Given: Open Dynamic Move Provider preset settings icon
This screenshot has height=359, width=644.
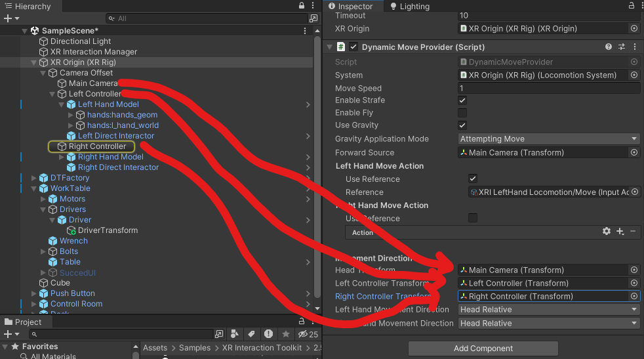Looking at the screenshot, I should [x=622, y=47].
